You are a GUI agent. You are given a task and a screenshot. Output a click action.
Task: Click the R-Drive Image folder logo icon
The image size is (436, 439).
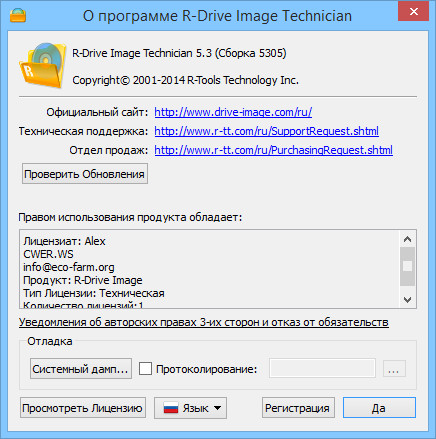point(42,65)
